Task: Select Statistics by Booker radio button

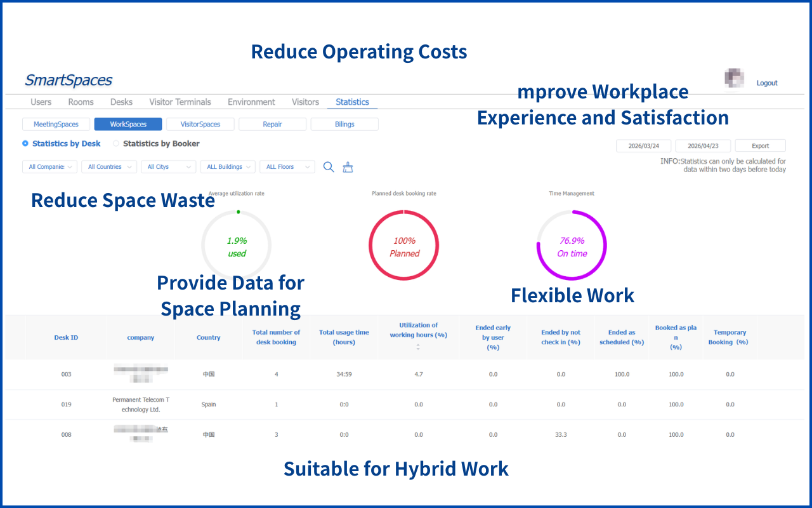Action: 116,144
